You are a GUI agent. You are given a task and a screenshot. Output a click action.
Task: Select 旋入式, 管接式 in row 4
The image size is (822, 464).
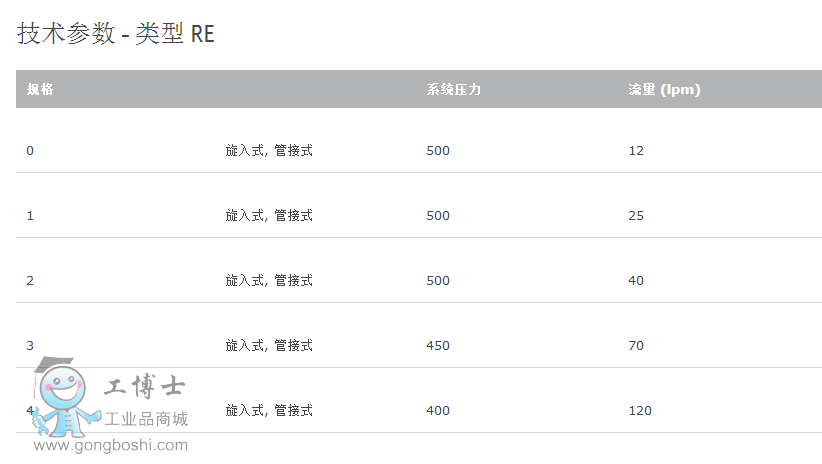(269, 411)
